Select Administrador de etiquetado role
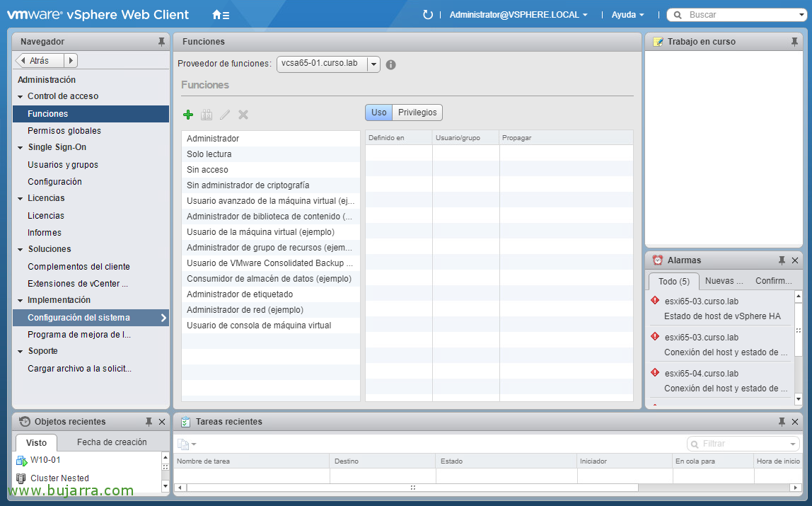Image resolution: width=812 pixels, height=506 pixels. 271,294
